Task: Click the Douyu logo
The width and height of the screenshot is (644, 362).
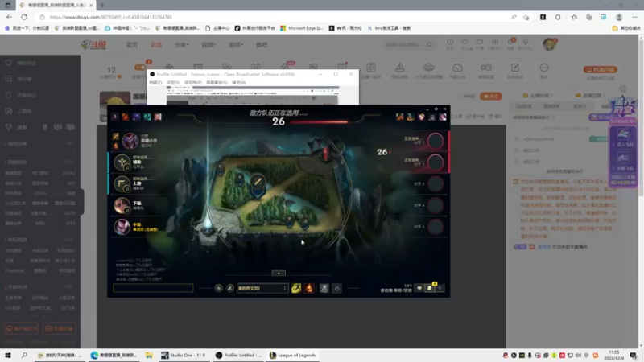Action: coord(94,45)
